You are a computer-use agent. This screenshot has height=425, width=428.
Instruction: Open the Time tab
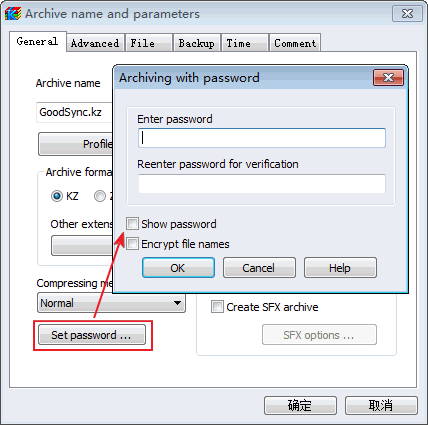(x=245, y=43)
